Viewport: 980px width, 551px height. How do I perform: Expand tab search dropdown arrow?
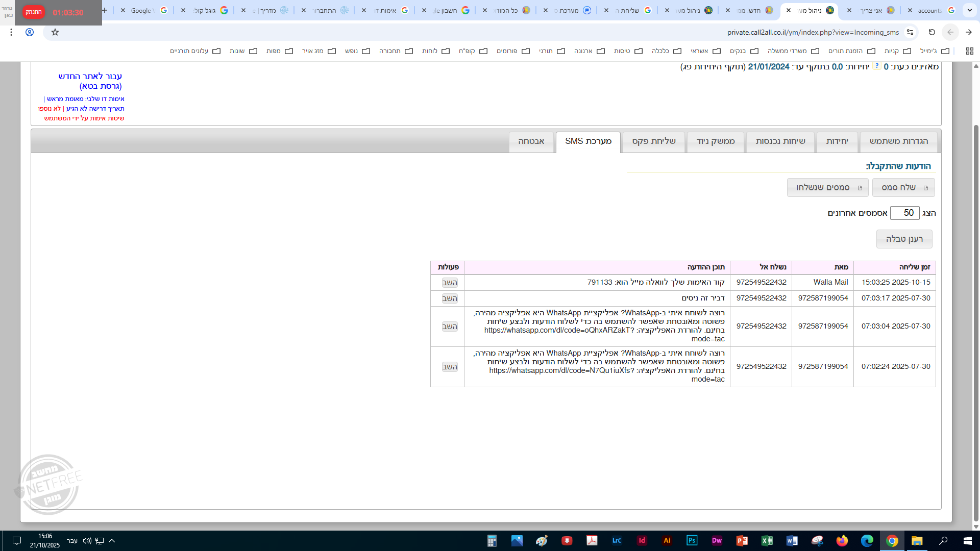(970, 10)
